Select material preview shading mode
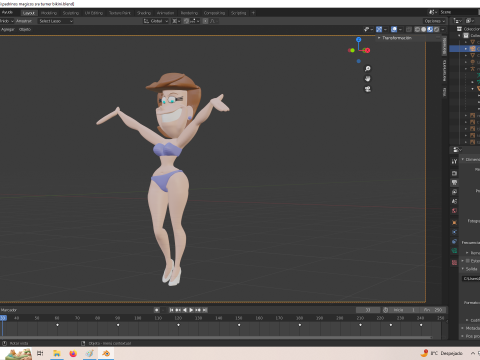 point(430,29)
